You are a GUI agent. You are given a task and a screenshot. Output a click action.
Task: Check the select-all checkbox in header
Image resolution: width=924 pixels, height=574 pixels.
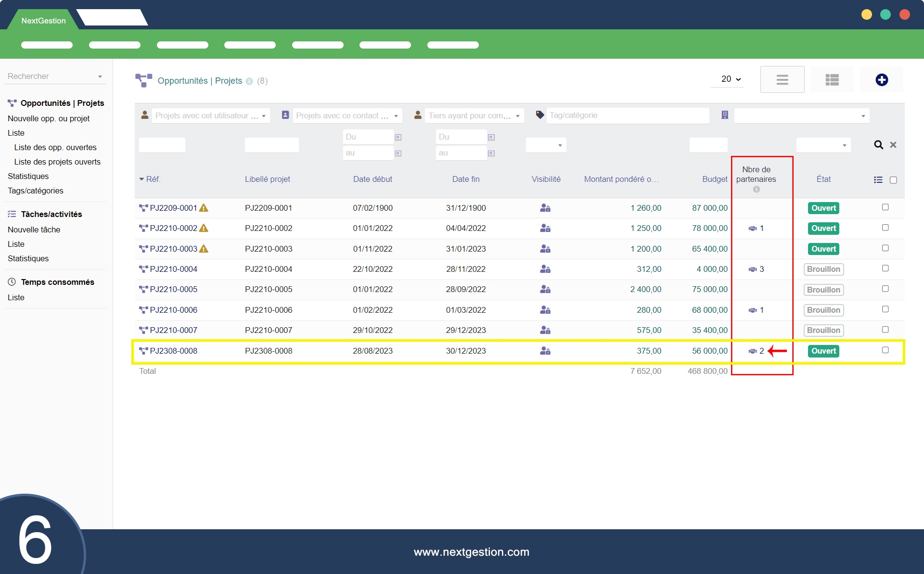pyautogui.click(x=893, y=180)
